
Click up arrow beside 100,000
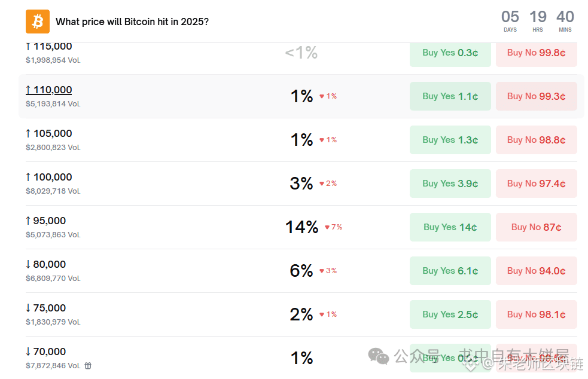28,177
